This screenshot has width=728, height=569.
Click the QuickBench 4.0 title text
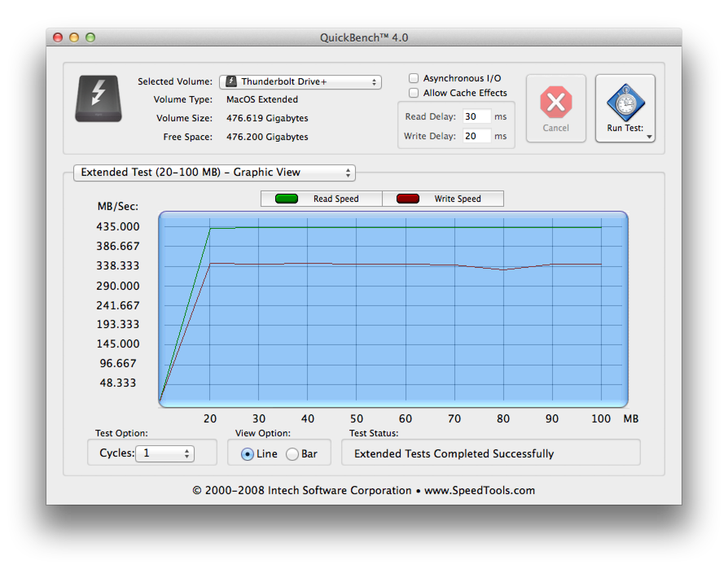(364, 37)
